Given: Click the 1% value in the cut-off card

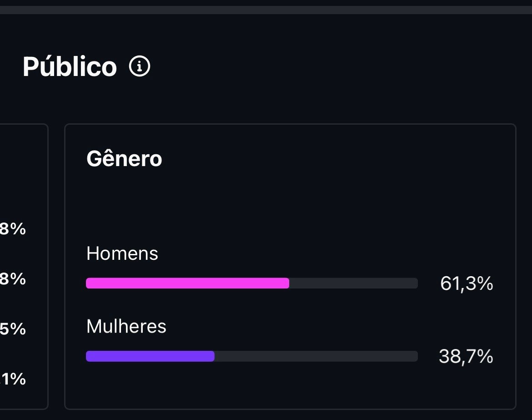Looking at the screenshot, I should tap(14, 379).
